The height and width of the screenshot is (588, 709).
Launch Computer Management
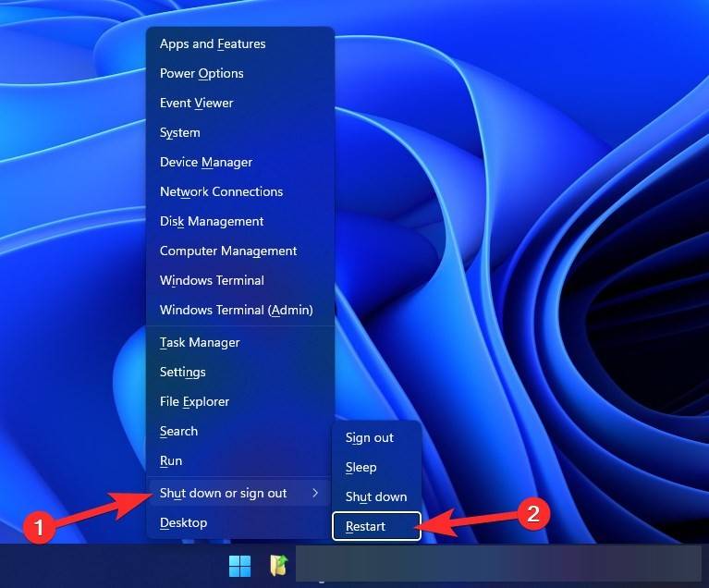point(240,251)
